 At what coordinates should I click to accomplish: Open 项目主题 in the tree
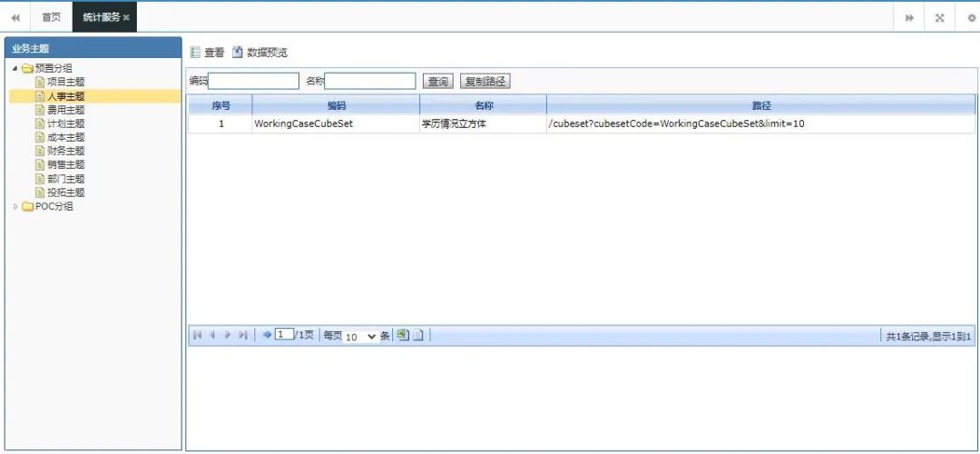[65, 82]
